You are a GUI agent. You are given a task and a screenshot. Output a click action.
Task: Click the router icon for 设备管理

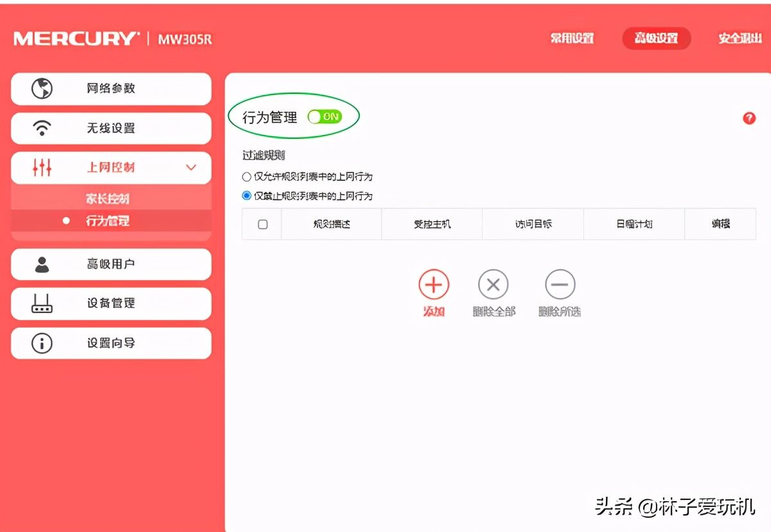42,303
